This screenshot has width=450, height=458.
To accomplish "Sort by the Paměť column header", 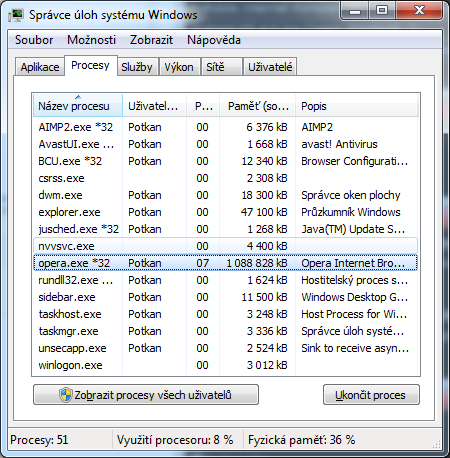I will (x=257, y=106).
